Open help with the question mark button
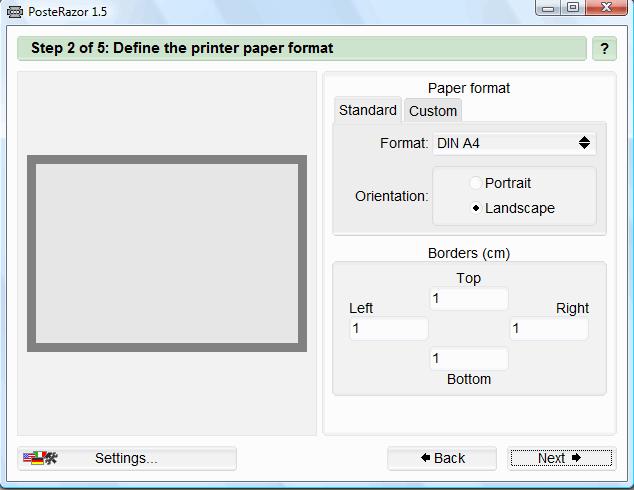This screenshot has width=634, height=490. tap(604, 49)
